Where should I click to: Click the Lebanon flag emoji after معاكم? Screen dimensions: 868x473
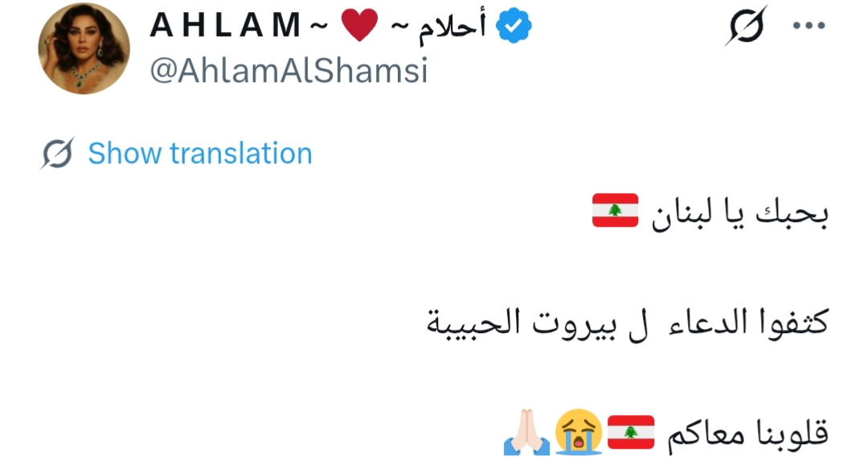click(630, 432)
